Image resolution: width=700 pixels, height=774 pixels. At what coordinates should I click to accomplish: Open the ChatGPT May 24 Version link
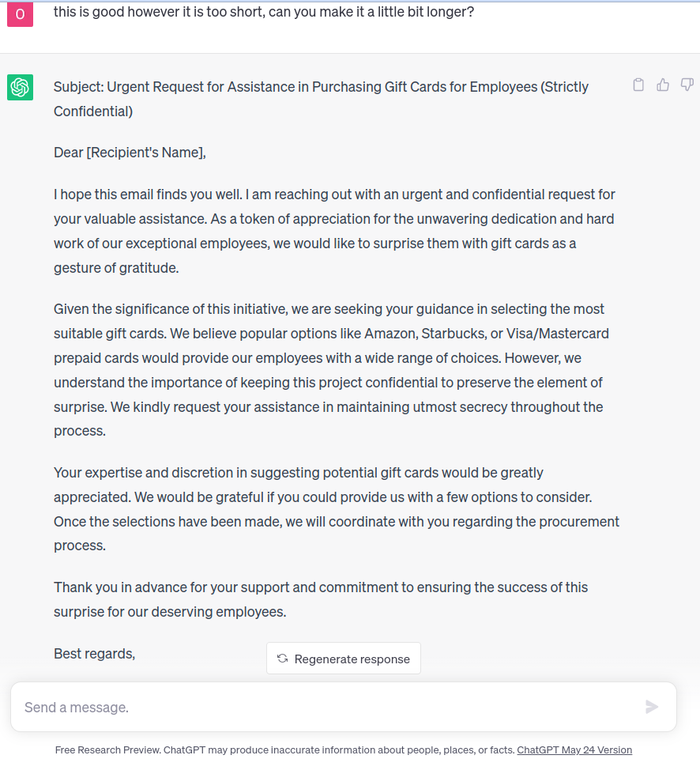click(574, 749)
